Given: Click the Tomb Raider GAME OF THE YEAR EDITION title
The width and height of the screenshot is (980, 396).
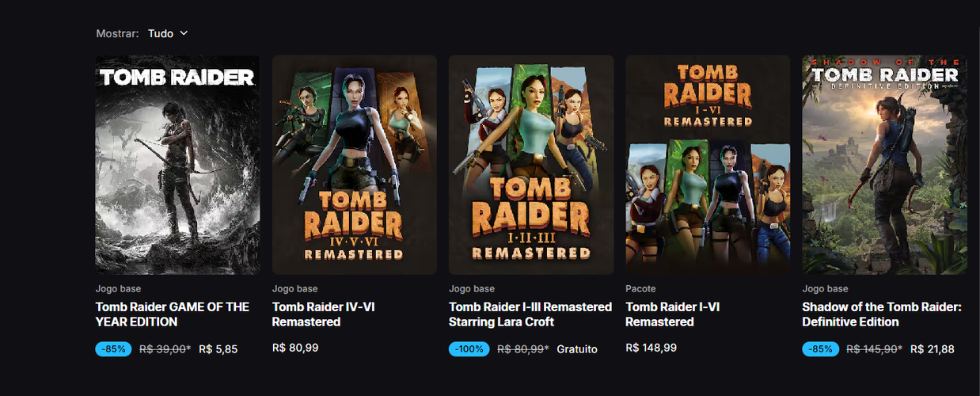Looking at the screenshot, I should [x=173, y=314].
